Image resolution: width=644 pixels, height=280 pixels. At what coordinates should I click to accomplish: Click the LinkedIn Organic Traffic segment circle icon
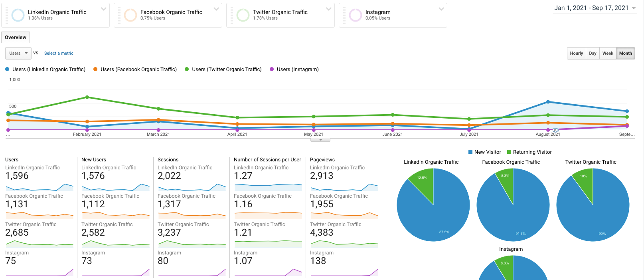tap(18, 15)
